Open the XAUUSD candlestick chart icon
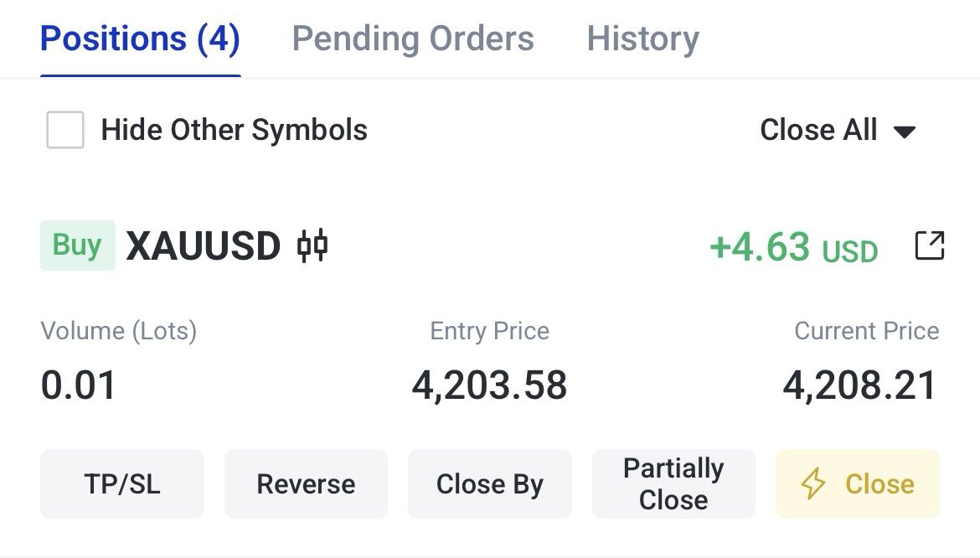This screenshot has width=980, height=558. click(x=312, y=245)
